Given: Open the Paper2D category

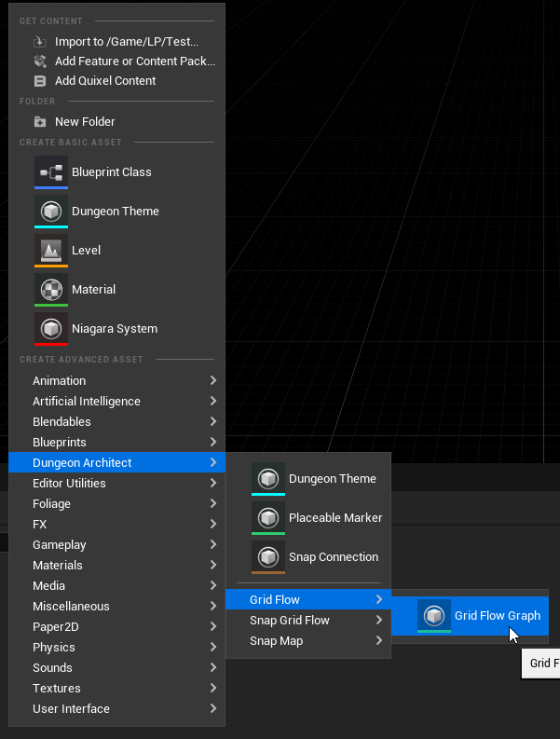Looking at the screenshot, I should (x=116, y=626).
